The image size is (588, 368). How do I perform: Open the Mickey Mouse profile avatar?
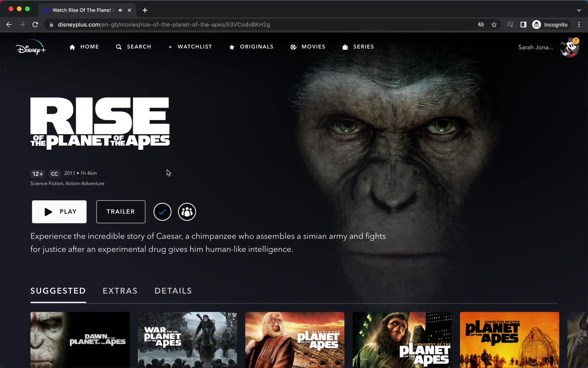click(569, 47)
